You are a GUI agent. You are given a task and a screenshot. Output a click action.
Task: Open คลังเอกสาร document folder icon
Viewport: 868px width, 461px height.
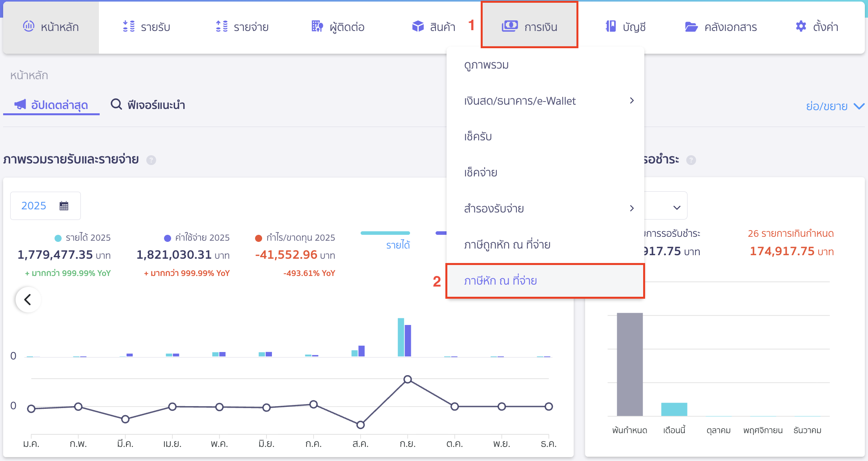click(691, 27)
